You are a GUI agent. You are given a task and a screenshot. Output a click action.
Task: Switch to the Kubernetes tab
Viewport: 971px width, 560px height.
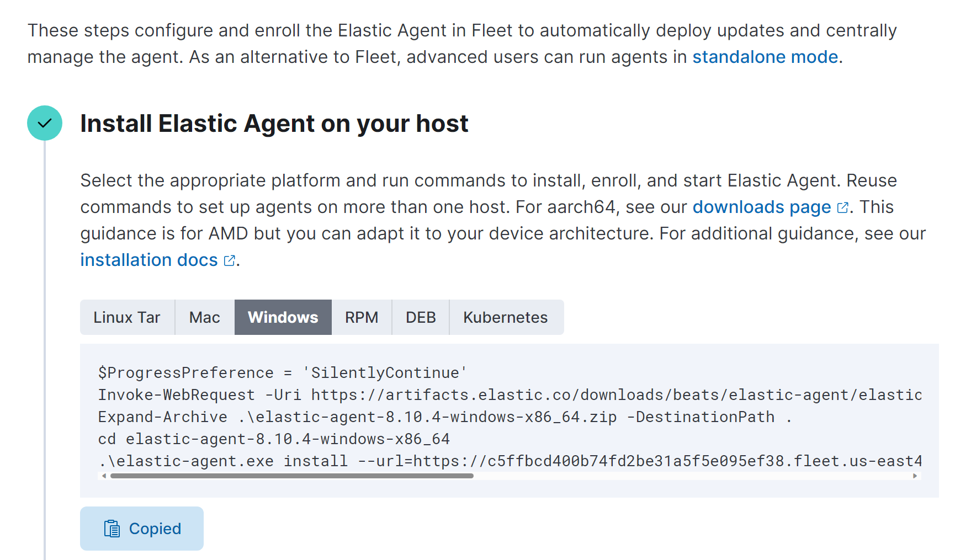coord(506,317)
